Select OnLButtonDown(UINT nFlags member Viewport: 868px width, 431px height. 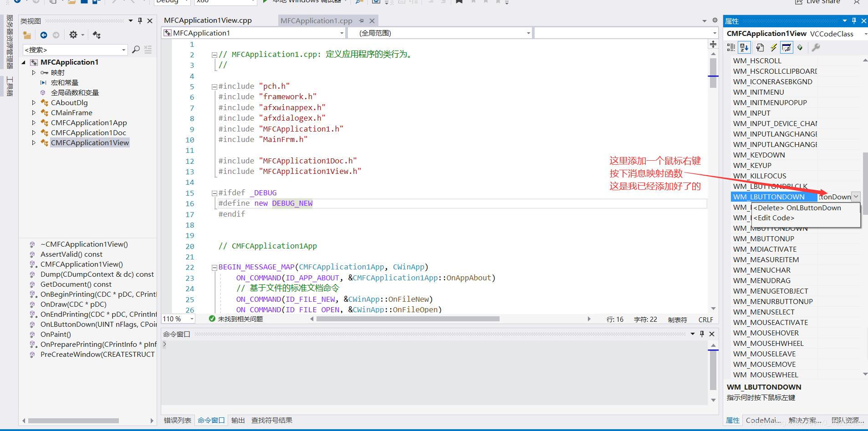pyautogui.click(x=98, y=324)
